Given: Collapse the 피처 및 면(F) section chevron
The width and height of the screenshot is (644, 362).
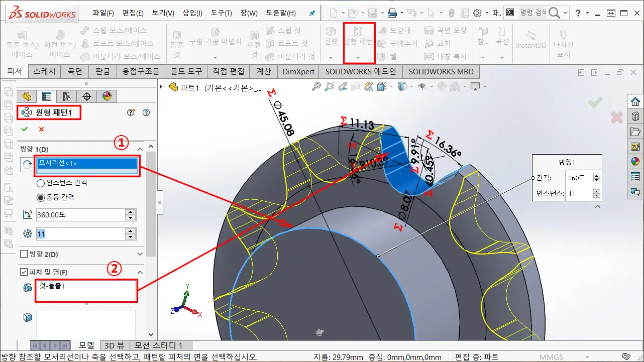Looking at the screenshot, I should (140, 272).
